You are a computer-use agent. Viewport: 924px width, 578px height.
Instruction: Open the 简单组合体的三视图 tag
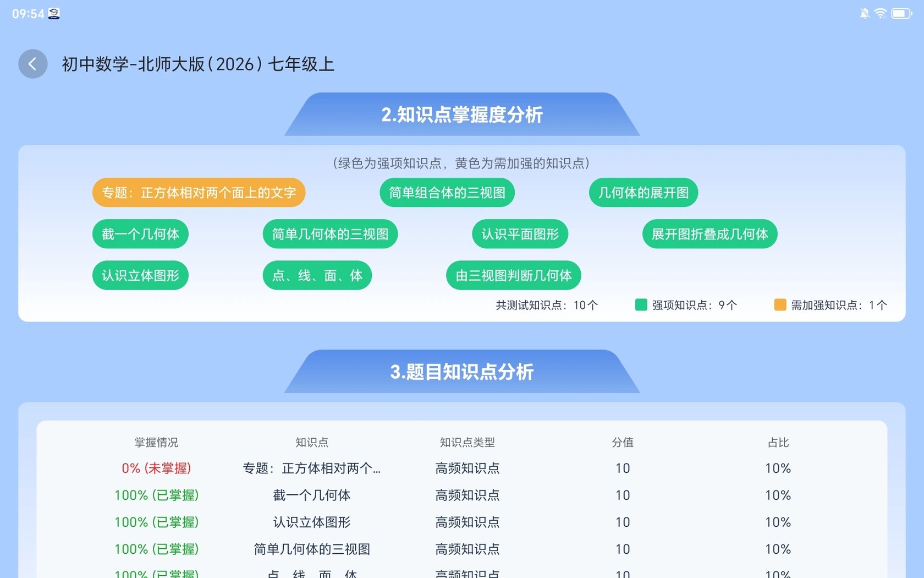click(447, 193)
